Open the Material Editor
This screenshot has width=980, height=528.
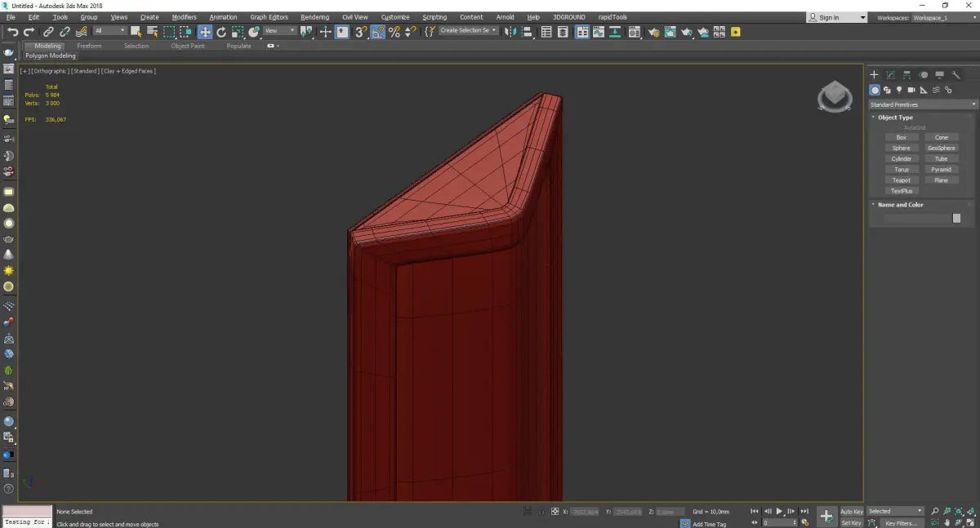pyautogui.click(x=635, y=32)
